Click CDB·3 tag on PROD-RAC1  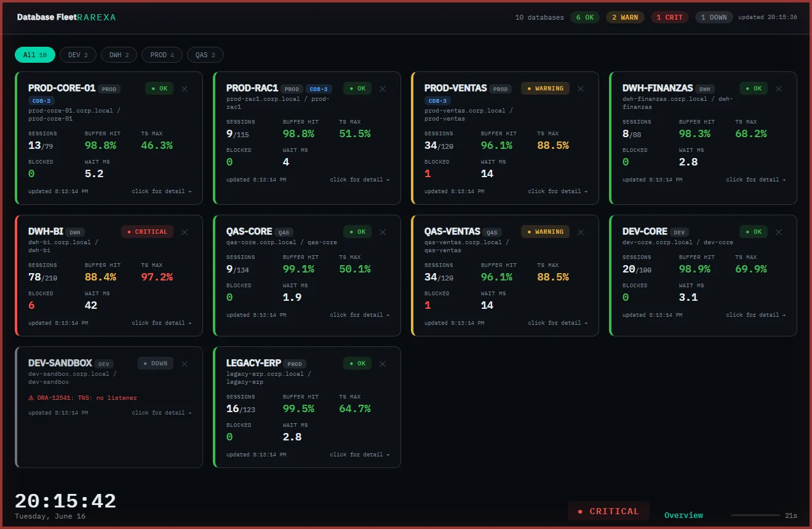point(319,89)
